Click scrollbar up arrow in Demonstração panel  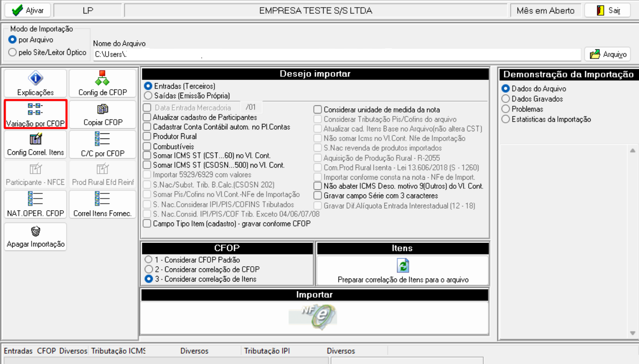(x=632, y=151)
